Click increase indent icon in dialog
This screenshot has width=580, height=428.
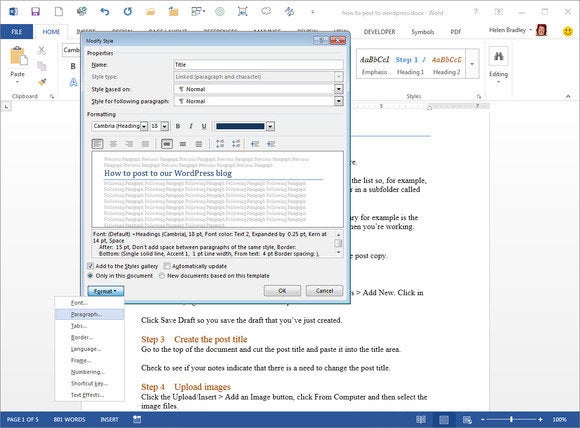pyautogui.click(x=271, y=144)
